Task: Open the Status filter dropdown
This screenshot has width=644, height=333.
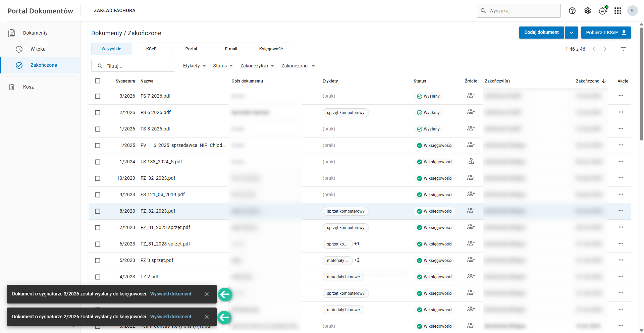Action: point(223,66)
